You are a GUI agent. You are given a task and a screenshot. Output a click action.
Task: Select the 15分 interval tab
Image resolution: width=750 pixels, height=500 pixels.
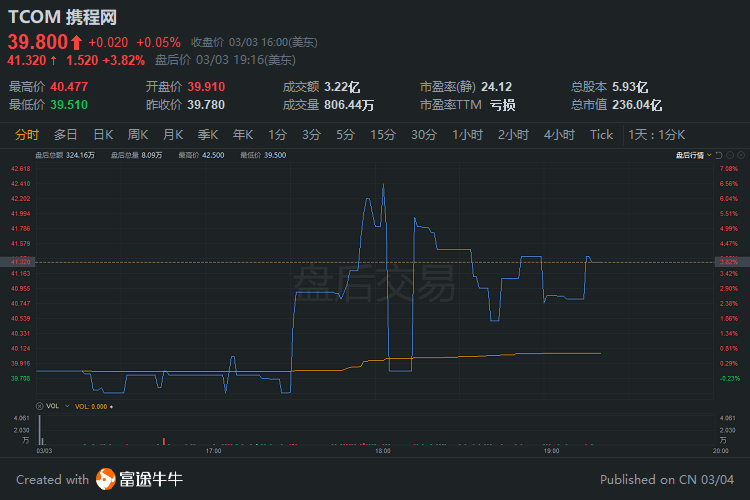tap(383, 135)
